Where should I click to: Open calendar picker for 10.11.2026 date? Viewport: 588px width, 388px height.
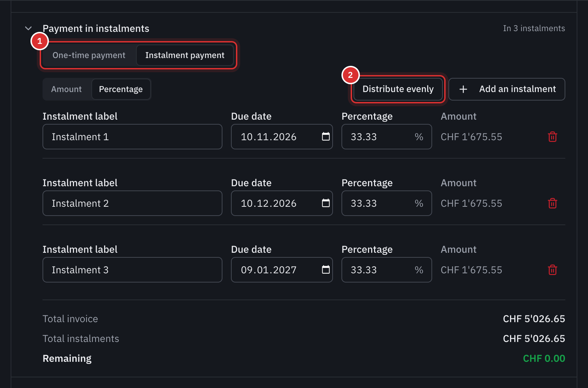[x=326, y=136]
